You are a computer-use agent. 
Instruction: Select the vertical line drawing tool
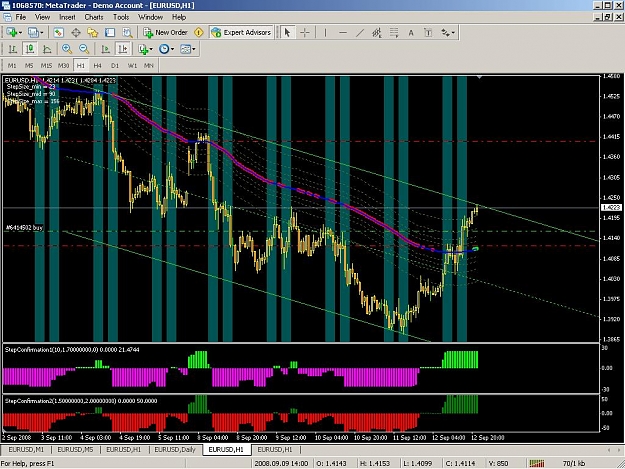point(325,33)
